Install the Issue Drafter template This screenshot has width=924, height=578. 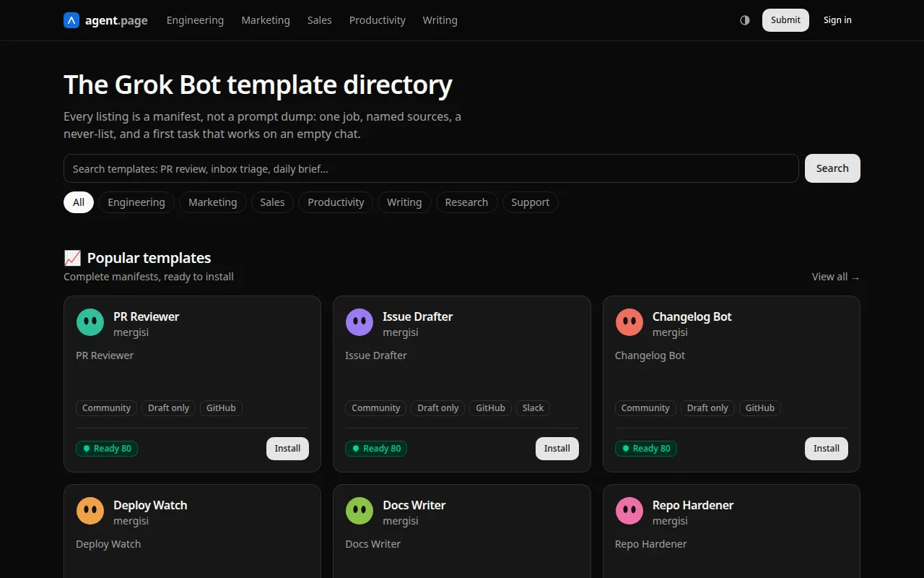[557, 449]
